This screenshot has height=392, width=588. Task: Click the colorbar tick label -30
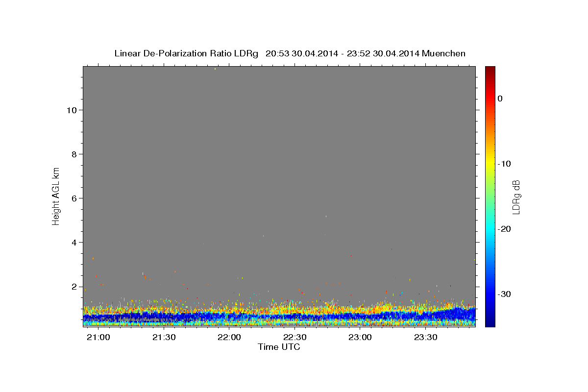pos(504,294)
